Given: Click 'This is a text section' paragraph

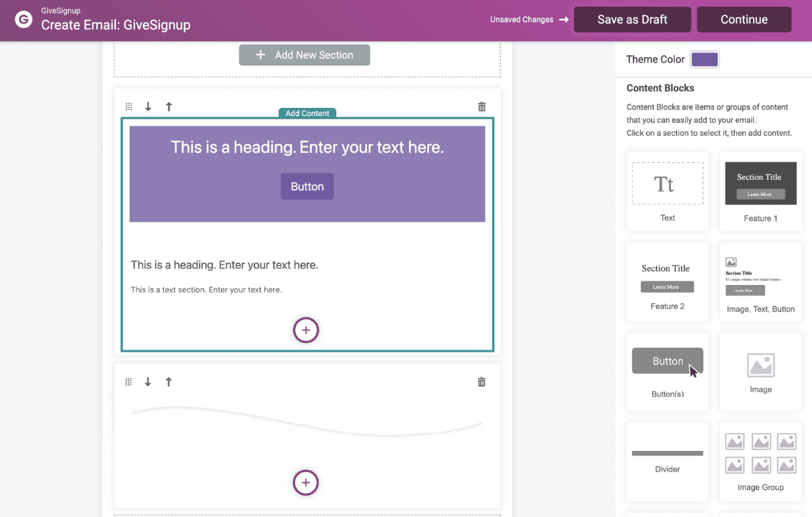Looking at the screenshot, I should tap(206, 289).
